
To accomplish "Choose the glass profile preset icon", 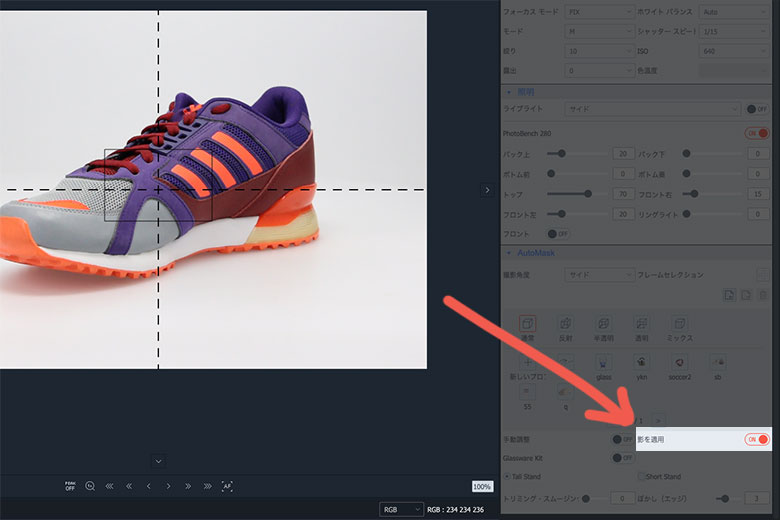I will (x=604, y=362).
